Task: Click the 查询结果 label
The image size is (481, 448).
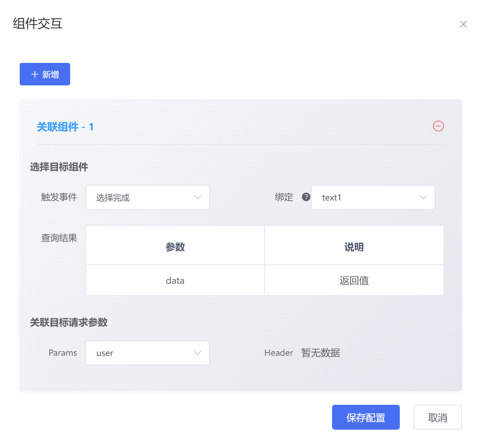Action: (59, 238)
